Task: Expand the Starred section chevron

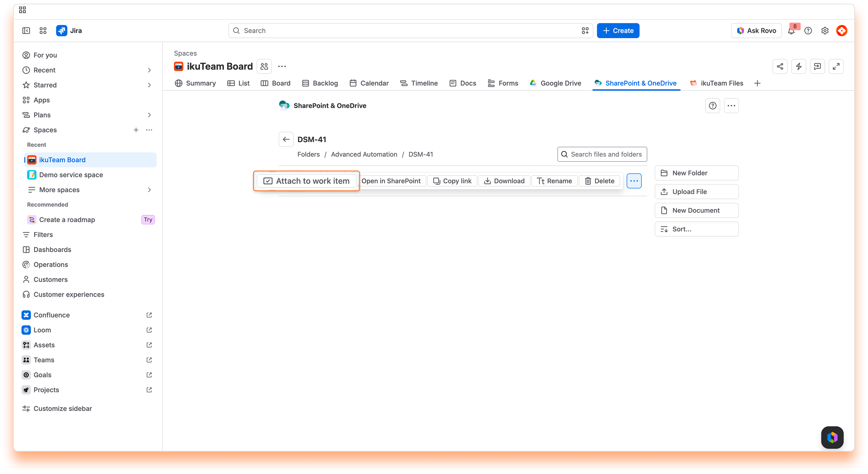Action: 149,85
